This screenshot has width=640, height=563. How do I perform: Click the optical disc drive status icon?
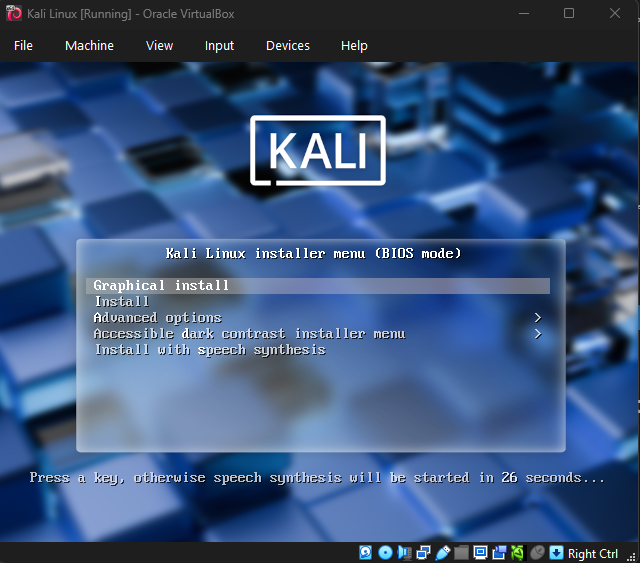pos(385,553)
